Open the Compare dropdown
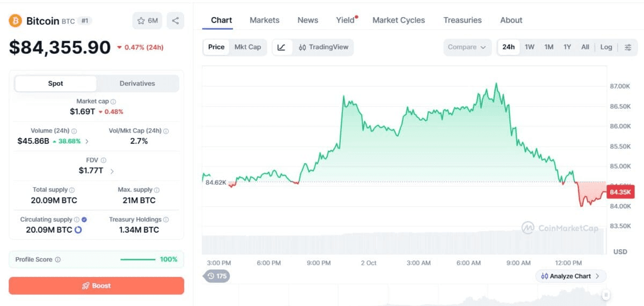 (467, 47)
